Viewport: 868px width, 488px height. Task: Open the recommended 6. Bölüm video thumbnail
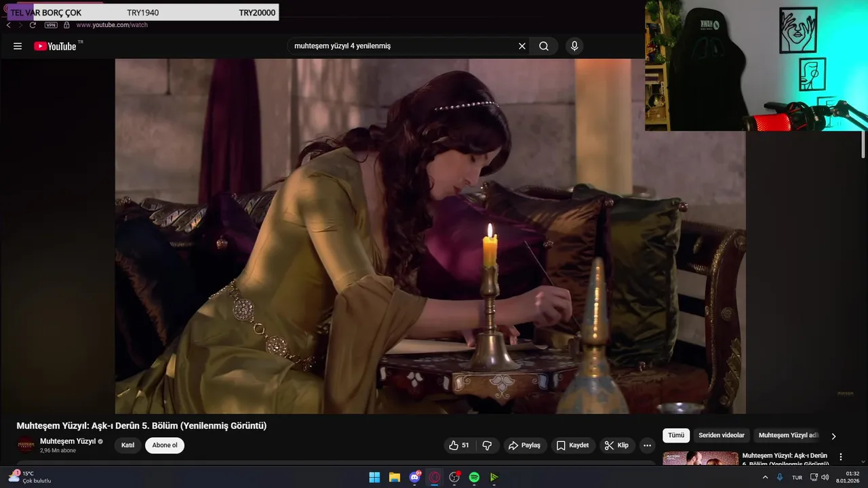pyautogui.click(x=701, y=459)
